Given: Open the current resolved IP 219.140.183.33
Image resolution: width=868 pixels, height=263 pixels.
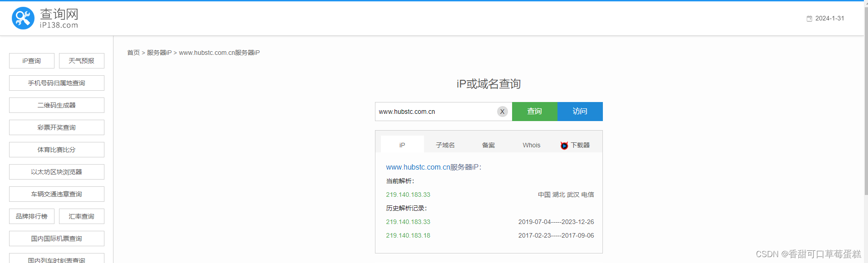Looking at the screenshot, I should tap(408, 195).
